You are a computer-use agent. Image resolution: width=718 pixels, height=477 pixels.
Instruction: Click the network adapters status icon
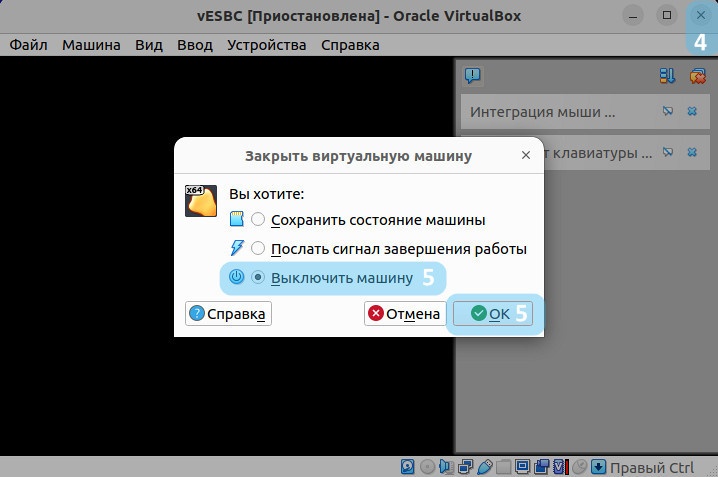click(465, 467)
